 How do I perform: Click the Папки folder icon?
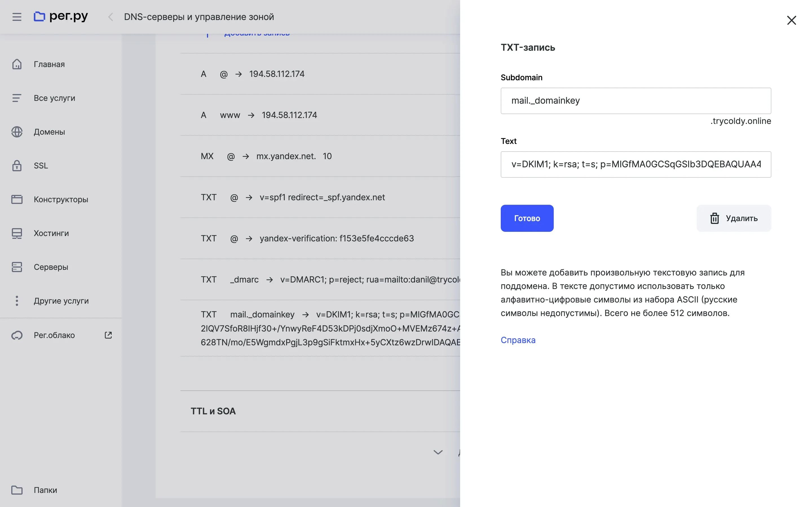17,490
